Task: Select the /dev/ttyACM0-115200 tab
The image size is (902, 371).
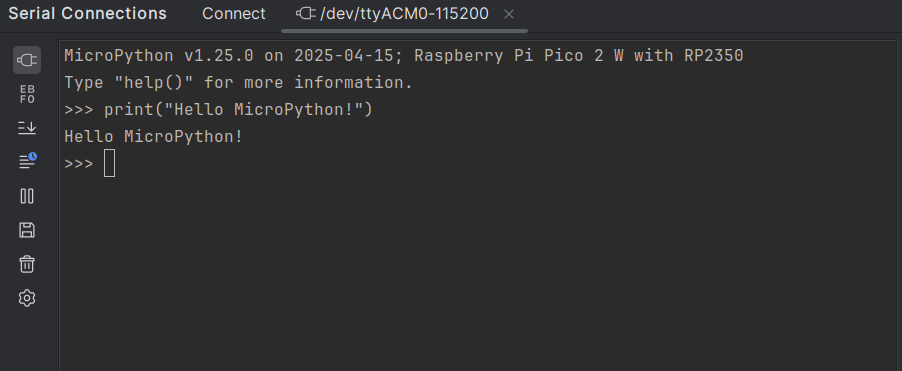Action: point(404,14)
